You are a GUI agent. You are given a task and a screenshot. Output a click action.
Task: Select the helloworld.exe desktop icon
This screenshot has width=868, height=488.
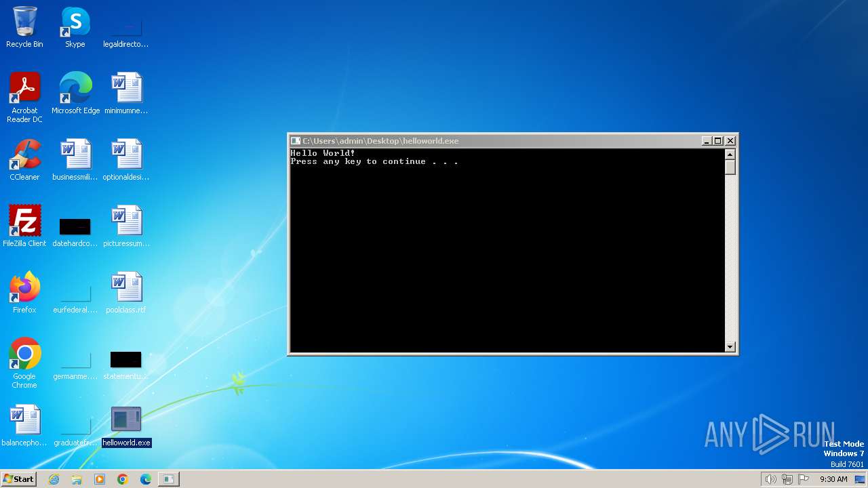click(126, 426)
